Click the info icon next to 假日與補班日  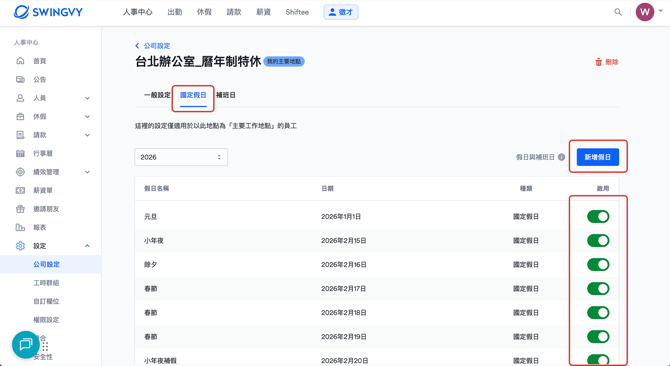tap(561, 157)
